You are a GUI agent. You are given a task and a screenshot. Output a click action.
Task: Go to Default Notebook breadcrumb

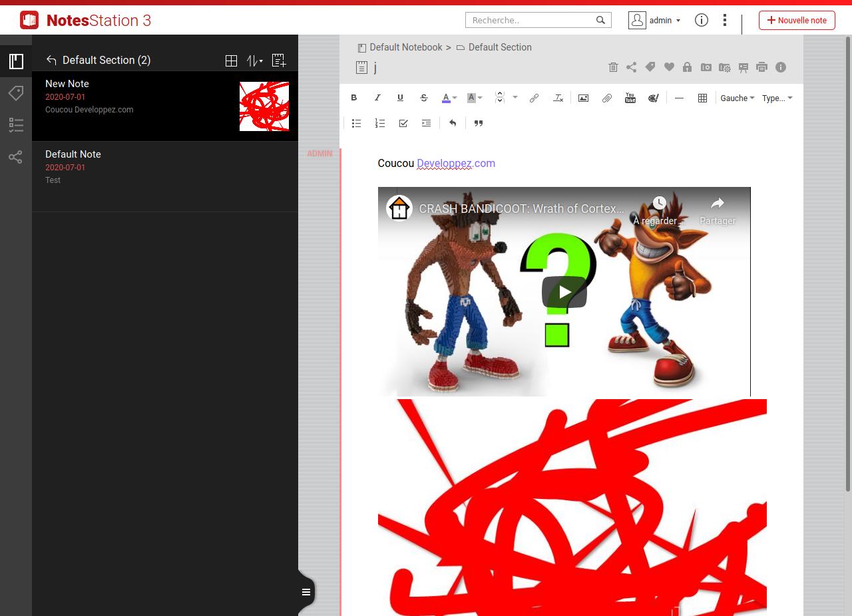tap(405, 47)
